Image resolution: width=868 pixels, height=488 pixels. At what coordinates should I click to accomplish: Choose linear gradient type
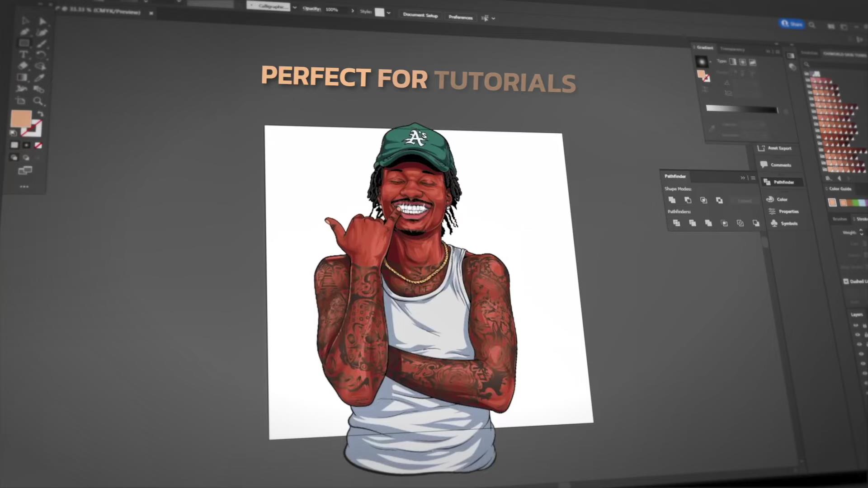click(732, 61)
